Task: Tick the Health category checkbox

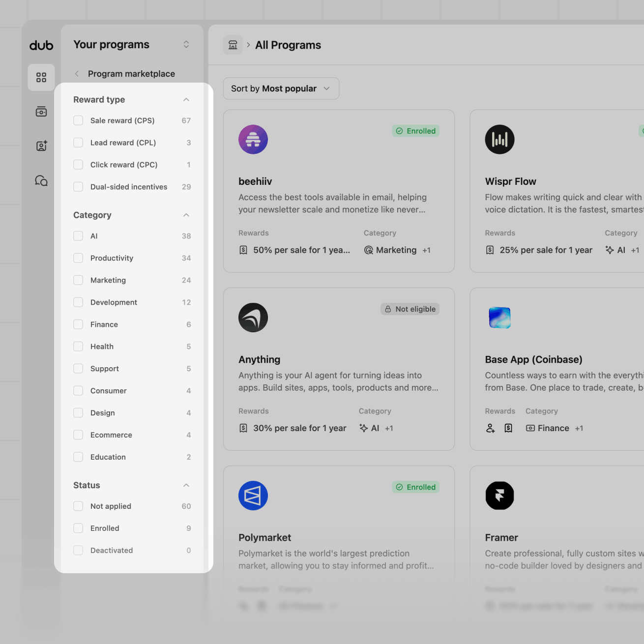Action: pyautogui.click(x=78, y=347)
